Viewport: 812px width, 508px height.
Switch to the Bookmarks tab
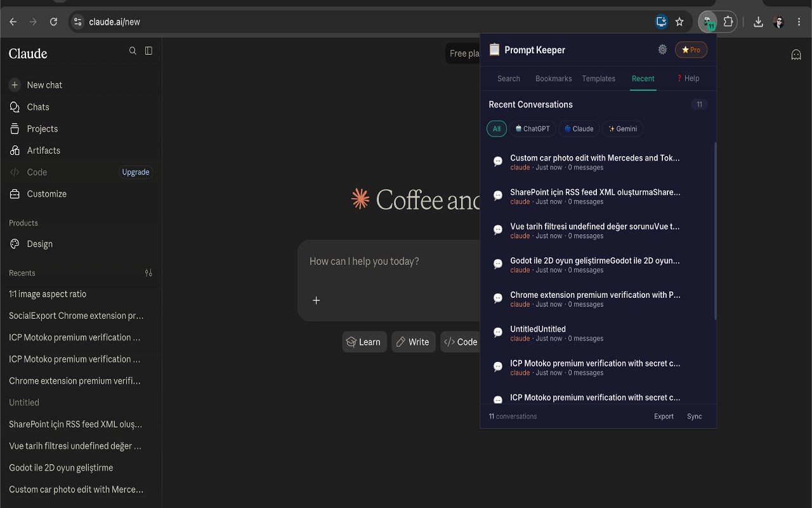[554, 79]
